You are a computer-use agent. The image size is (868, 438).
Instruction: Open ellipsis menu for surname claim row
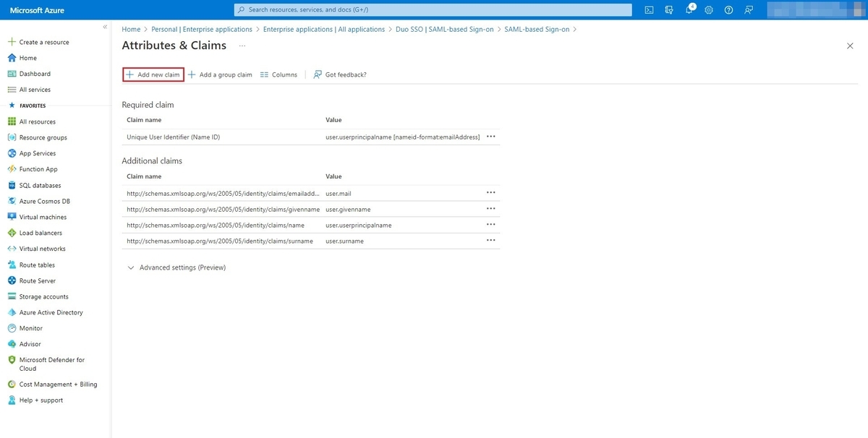(x=491, y=241)
